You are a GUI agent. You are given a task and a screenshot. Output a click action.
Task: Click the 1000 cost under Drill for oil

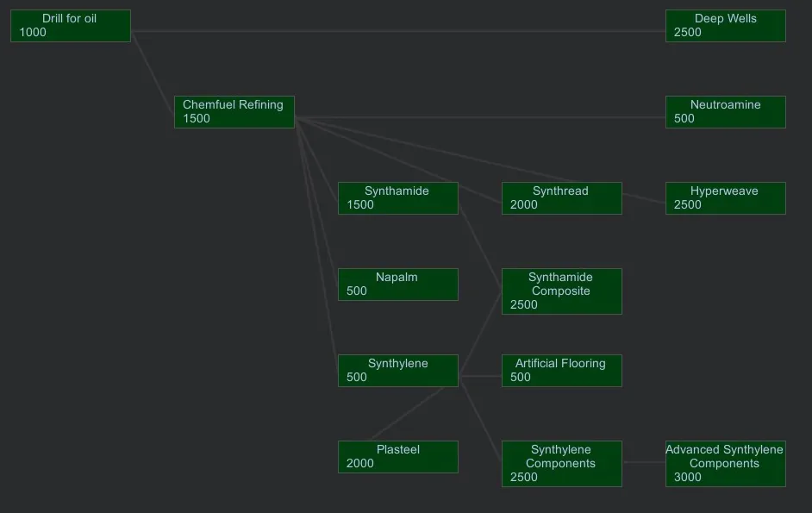[33, 33]
